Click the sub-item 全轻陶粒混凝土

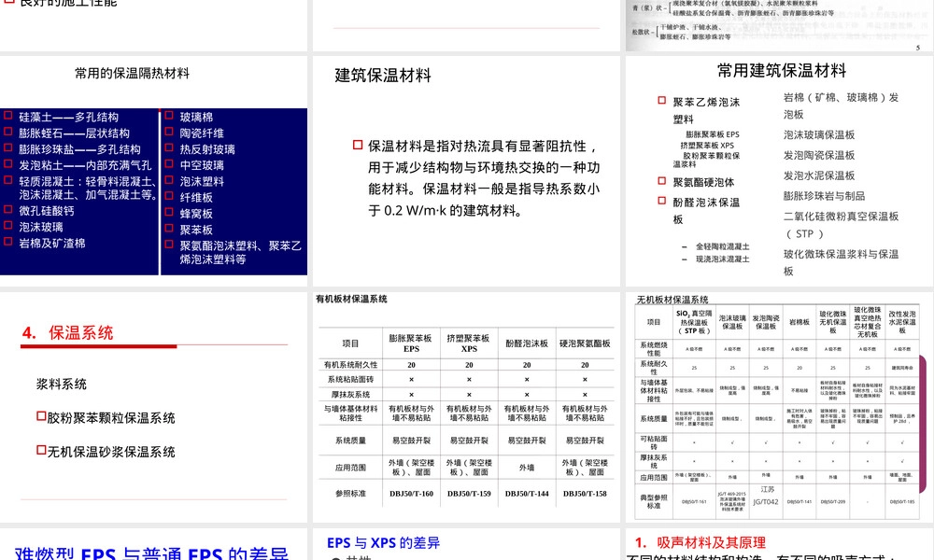coord(723,246)
